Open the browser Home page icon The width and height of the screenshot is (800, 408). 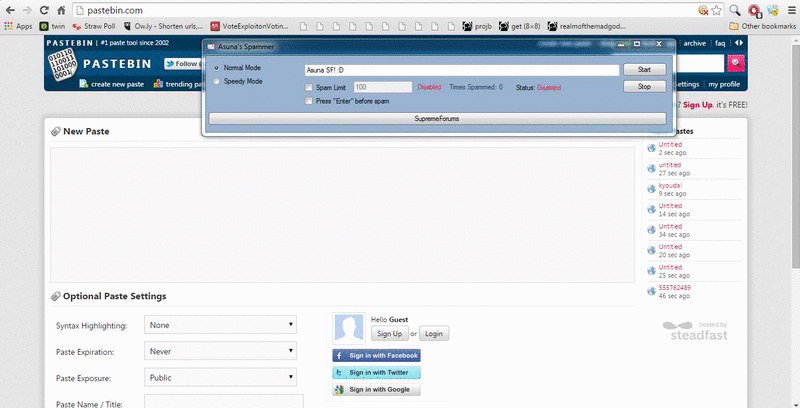[x=61, y=10]
